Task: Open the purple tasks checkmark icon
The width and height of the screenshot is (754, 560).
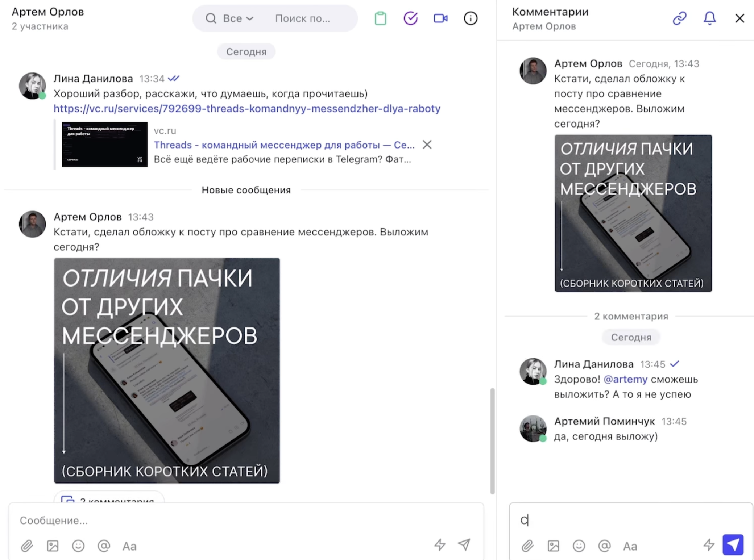Action: pyautogui.click(x=410, y=18)
